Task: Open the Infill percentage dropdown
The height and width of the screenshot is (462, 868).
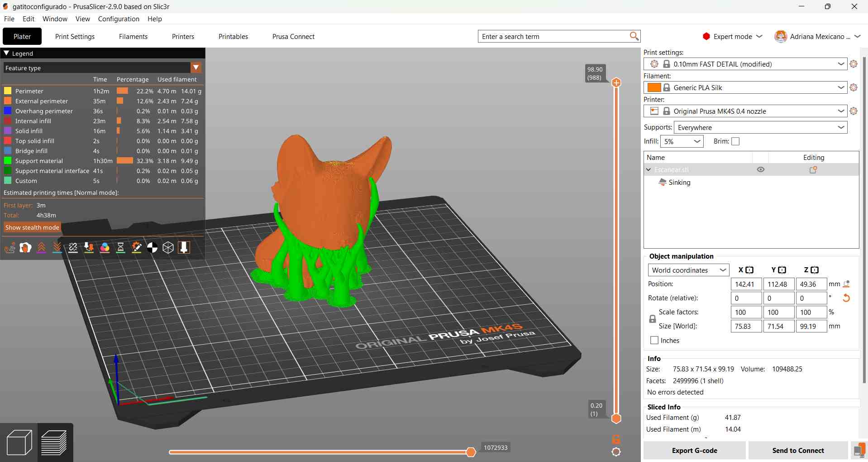Action: (x=682, y=142)
